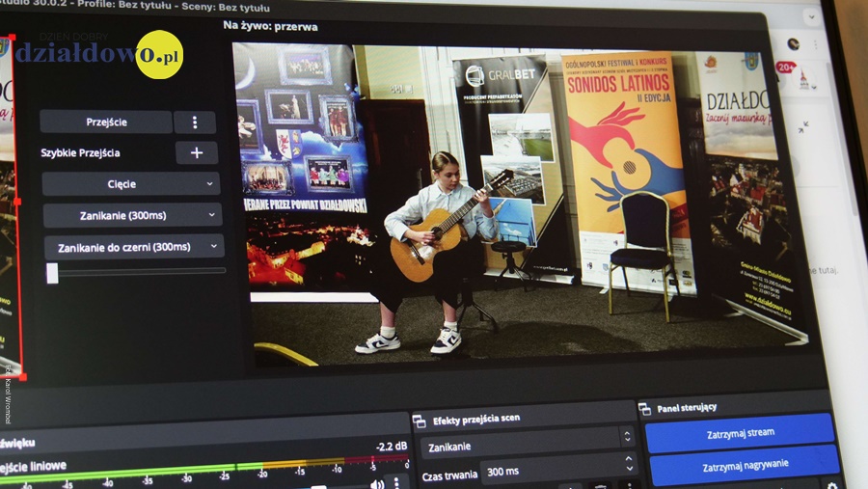Open the Cięcie quick transition dropdown

[130, 184]
